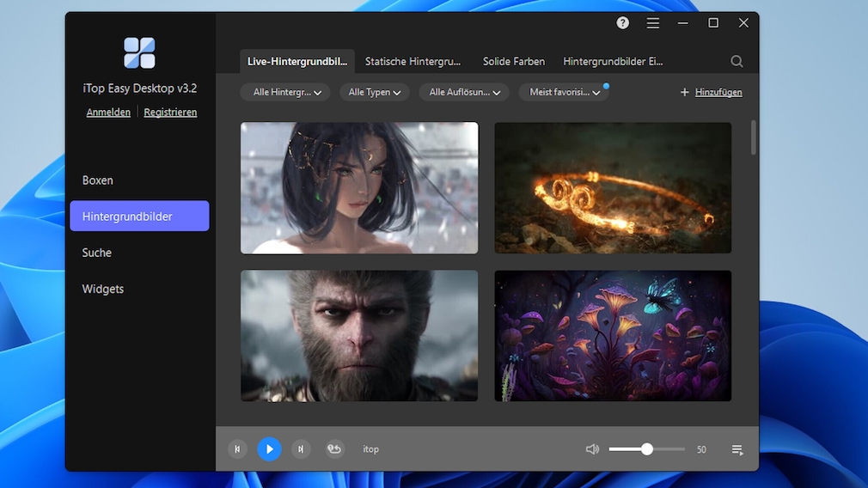Open the playlist icon in player bar
This screenshot has height=488, width=868.
tap(737, 450)
